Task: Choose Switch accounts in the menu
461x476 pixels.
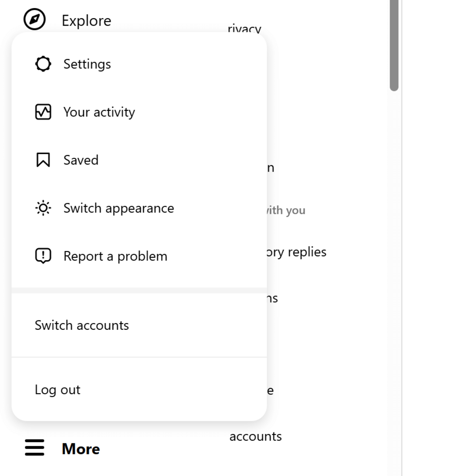Action: pyautogui.click(x=82, y=325)
